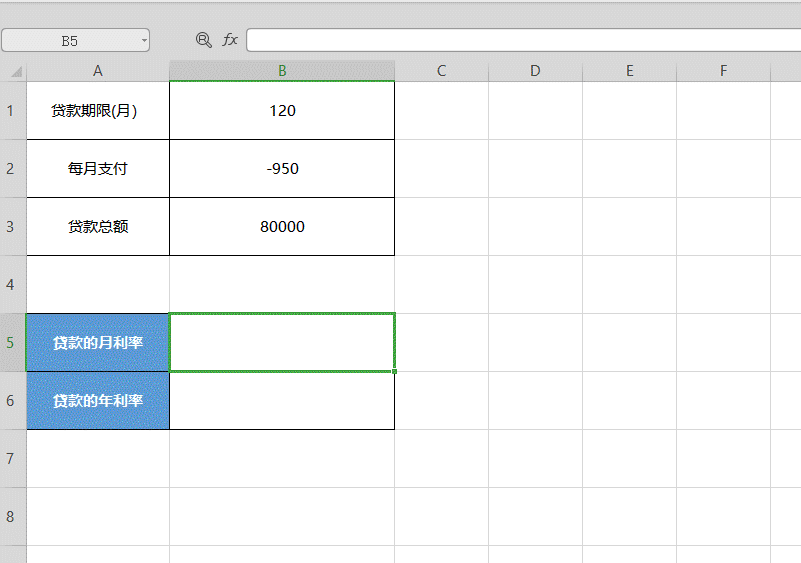Image resolution: width=801 pixels, height=563 pixels.
Task: Click the magnifier icon beside fx
Action: tap(204, 40)
